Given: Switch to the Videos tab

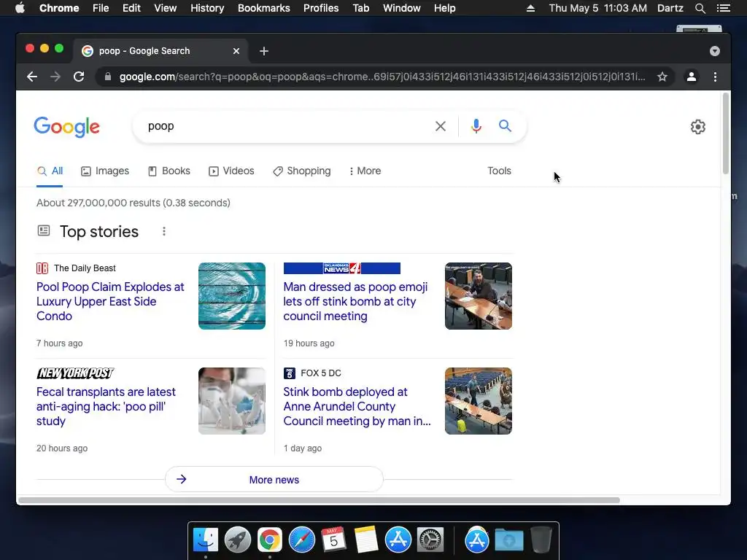Looking at the screenshot, I should pos(231,171).
